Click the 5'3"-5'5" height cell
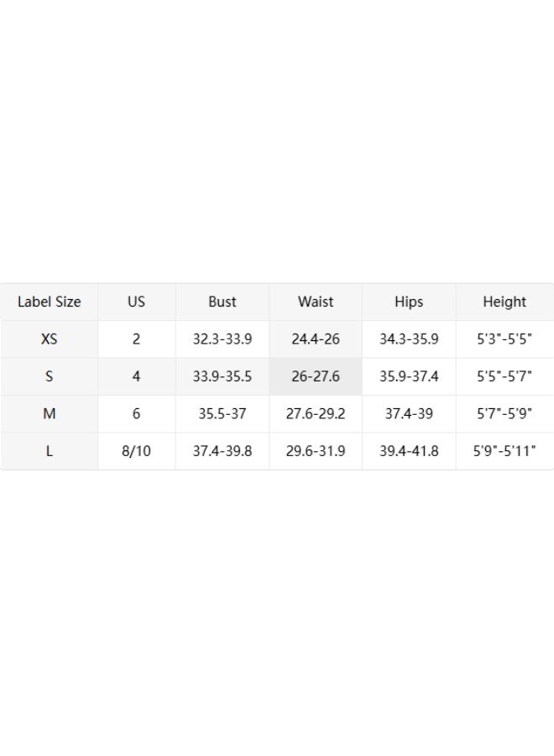This screenshot has height=756, width=554. pos(504,339)
